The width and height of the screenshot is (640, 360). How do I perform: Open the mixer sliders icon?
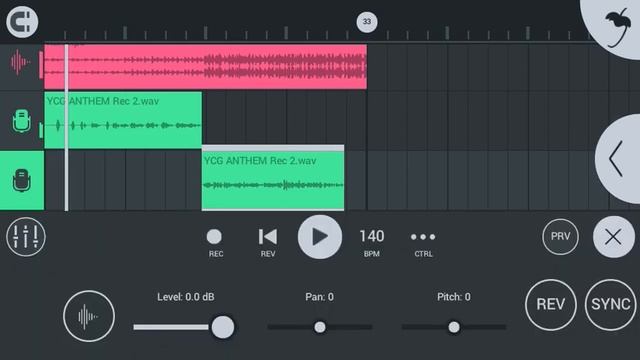pos(26,237)
